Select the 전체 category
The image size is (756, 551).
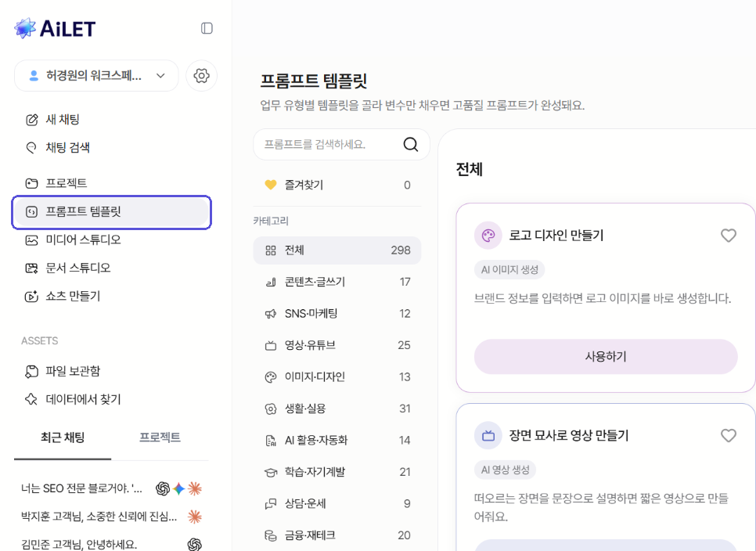[337, 250]
